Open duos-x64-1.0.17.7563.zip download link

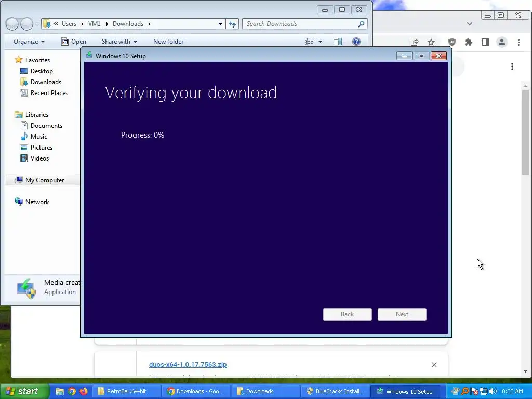(188, 364)
